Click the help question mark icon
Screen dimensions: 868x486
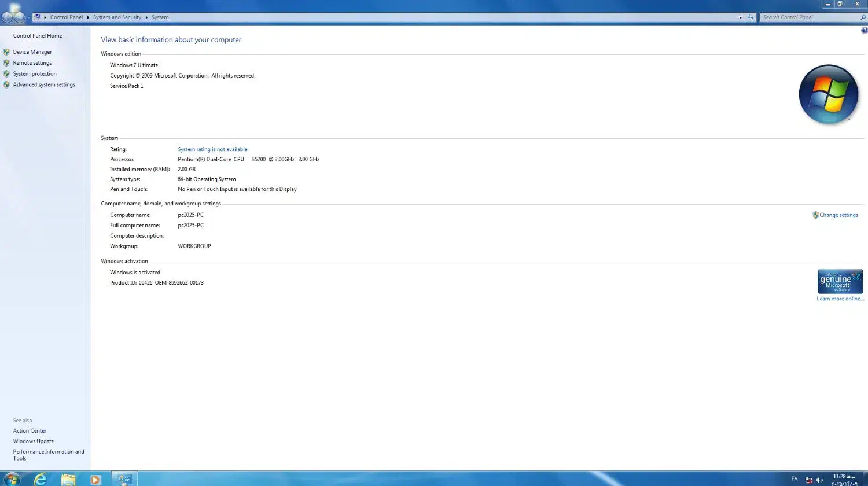click(x=864, y=31)
